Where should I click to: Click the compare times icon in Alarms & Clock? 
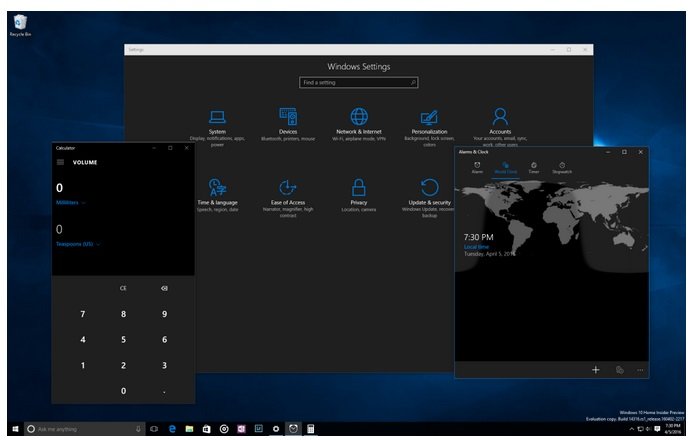[620, 370]
